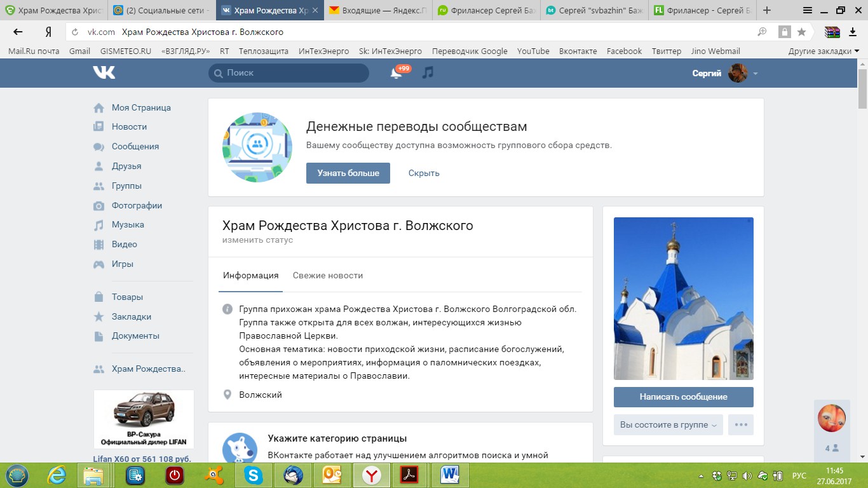868x488 pixels.
Task: Open the YouTube bookmark
Action: pyautogui.click(x=533, y=51)
